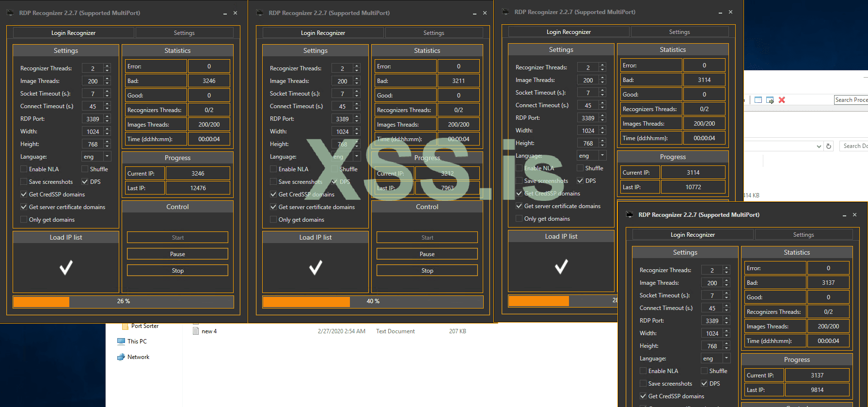This screenshot has width=868, height=407.
Task: Click the Explorer toolbar icon left of the red X
Action: point(770,100)
